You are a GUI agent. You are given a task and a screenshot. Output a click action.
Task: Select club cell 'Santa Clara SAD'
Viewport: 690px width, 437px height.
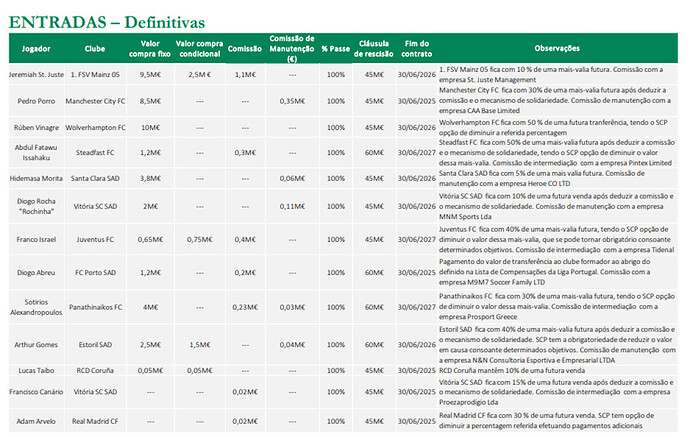click(x=95, y=178)
